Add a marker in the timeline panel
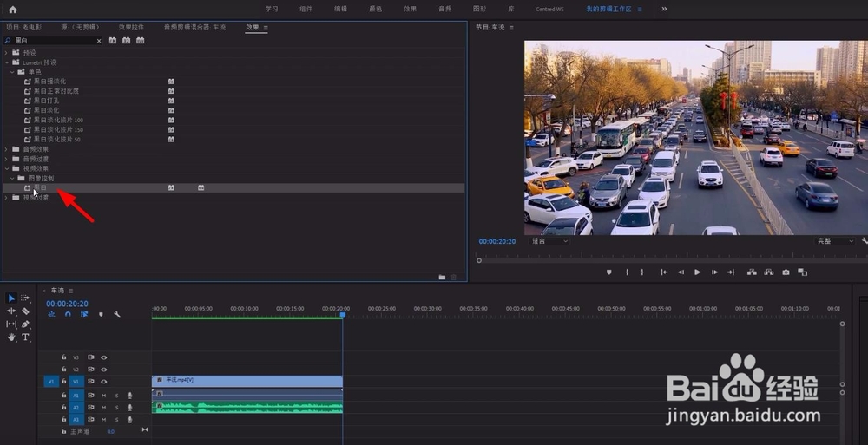The height and width of the screenshot is (445, 868). pos(101,314)
